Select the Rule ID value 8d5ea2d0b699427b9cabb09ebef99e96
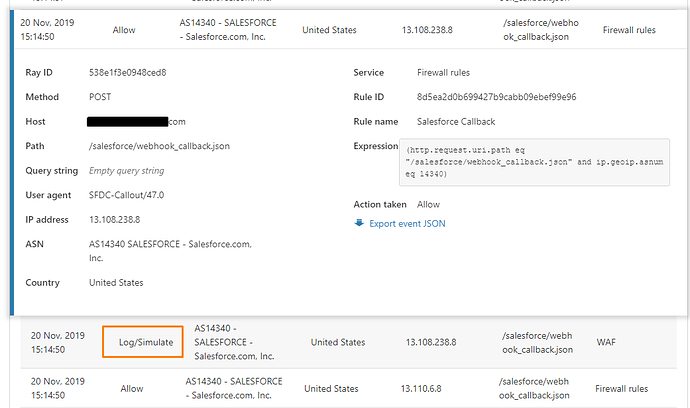 (x=496, y=97)
